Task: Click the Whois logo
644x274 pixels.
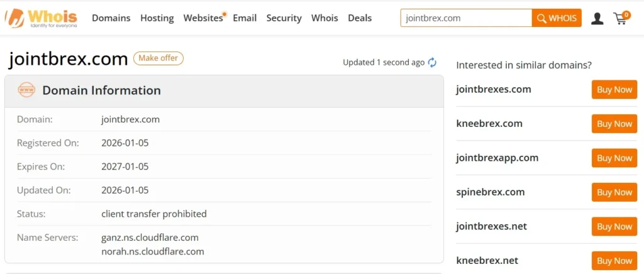Action: click(x=41, y=18)
